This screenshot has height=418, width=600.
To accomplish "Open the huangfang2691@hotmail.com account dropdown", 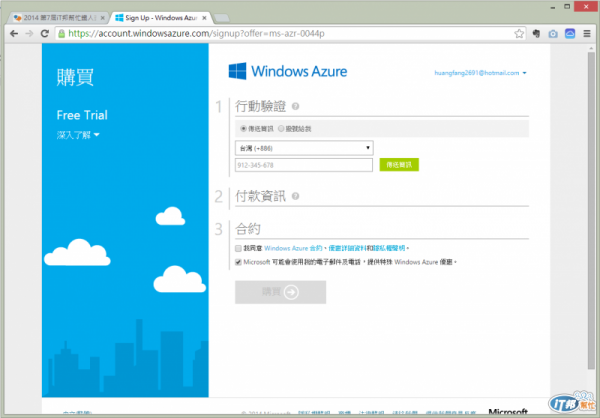I will click(x=480, y=73).
